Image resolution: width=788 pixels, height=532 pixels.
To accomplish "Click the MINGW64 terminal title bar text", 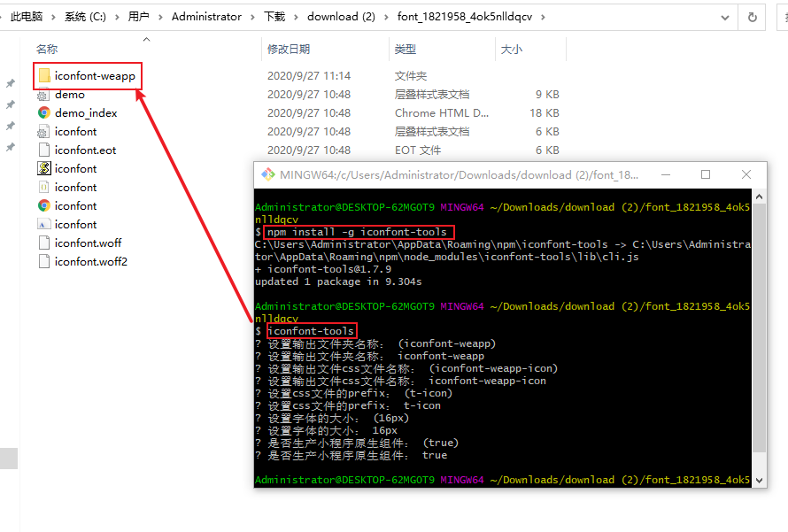I will click(x=459, y=174).
